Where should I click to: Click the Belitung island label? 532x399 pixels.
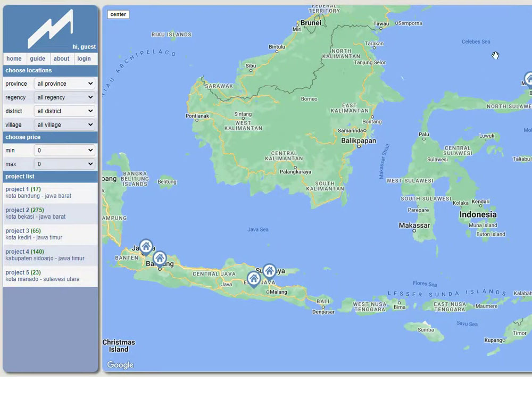click(167, 182)
